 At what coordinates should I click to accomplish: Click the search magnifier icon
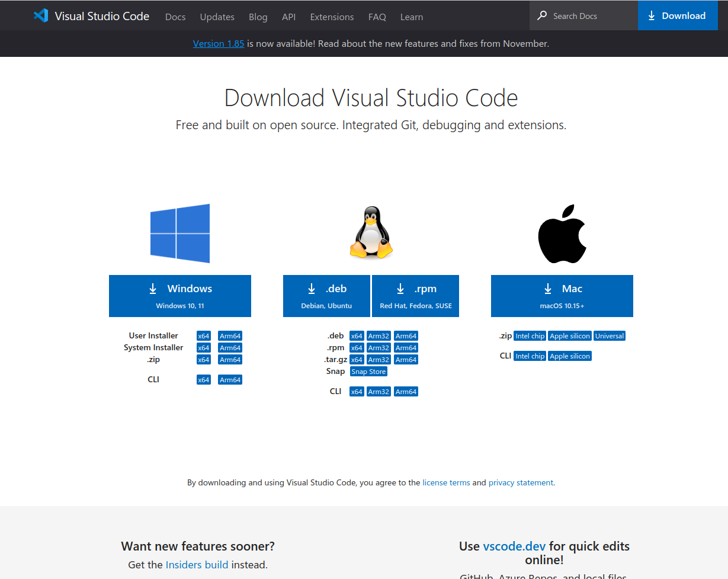pyautogui.click(x=541, y=16)
